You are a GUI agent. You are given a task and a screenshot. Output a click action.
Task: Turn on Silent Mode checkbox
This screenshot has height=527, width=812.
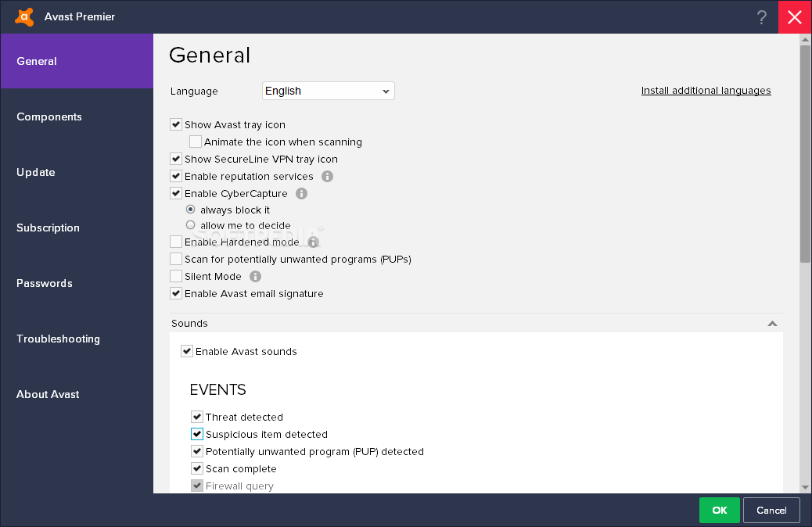(176, 277)
